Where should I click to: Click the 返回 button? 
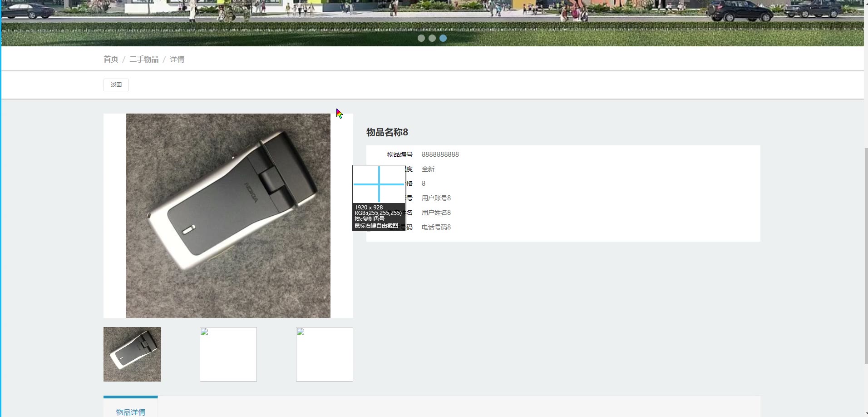pos(116,85)
